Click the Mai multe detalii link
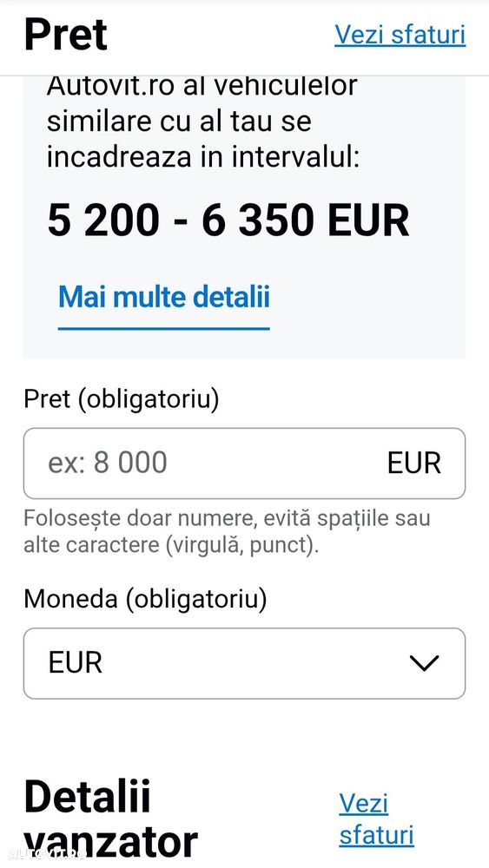The image size is (489, 868). pos(164,297)
